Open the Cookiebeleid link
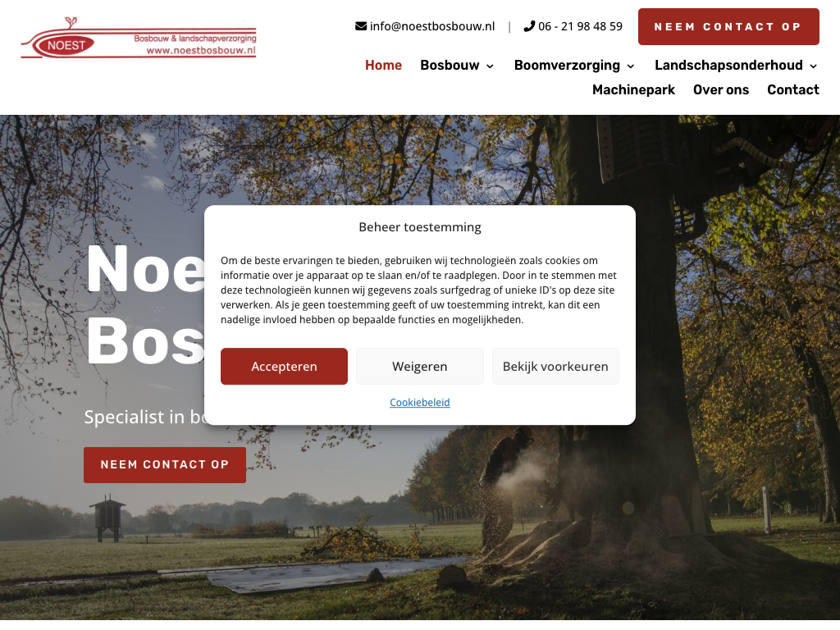 [x=419, y=402]
